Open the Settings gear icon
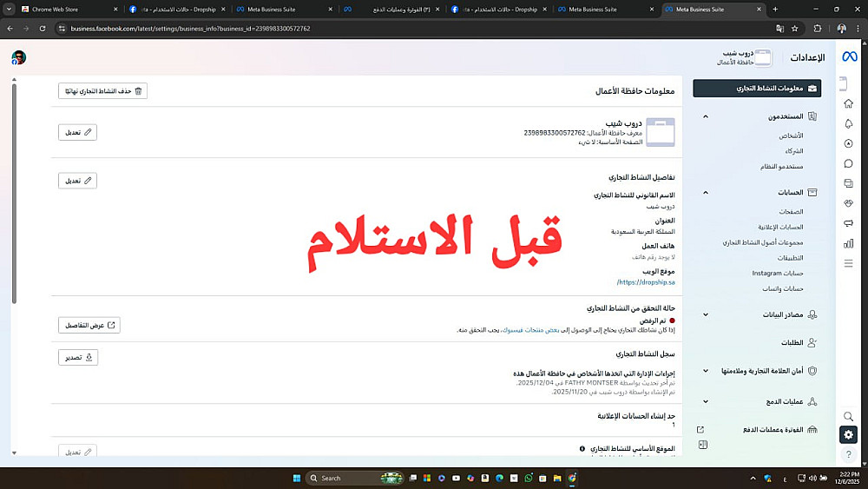Screen dimensions: 868x489 point(848,435)
